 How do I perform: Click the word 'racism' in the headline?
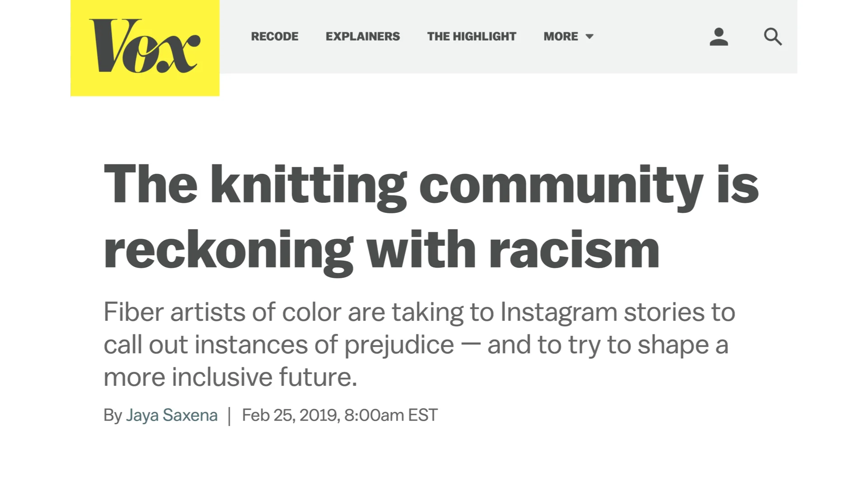[x=574, y=249]
